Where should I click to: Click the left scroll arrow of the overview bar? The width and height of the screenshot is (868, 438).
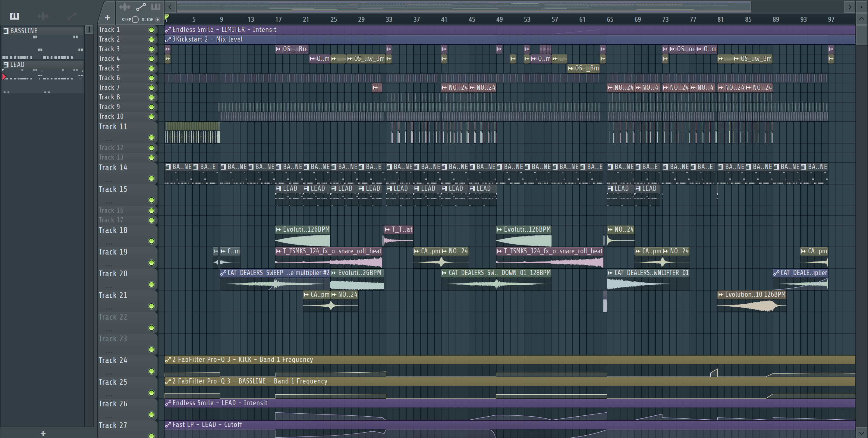[x=170, y=7]
